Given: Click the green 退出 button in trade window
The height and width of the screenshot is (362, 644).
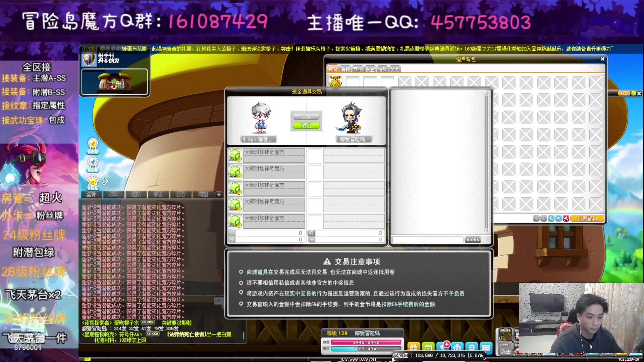Looking at the screenshot, I should [x=306, y=126].
